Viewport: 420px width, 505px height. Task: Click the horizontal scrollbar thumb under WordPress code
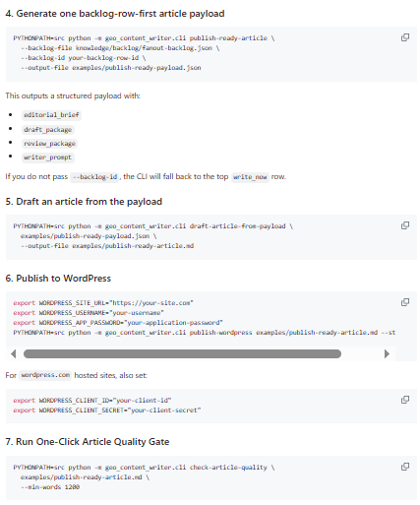click(x=182, y=353)
